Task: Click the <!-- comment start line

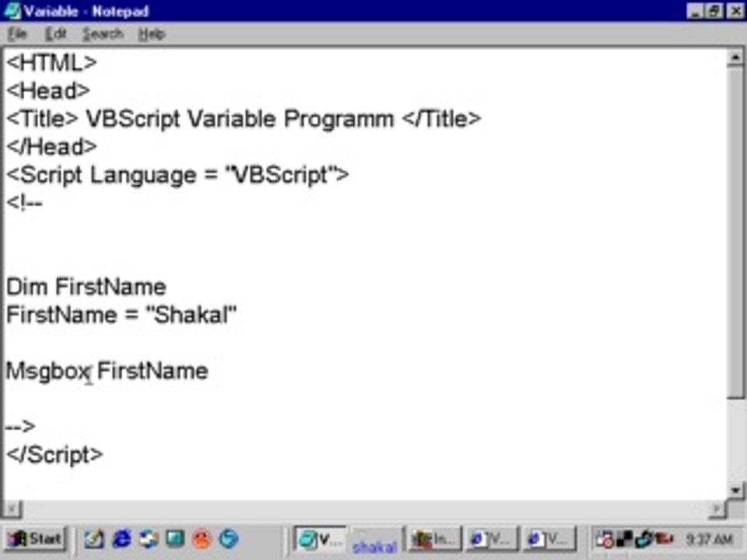Action: pos(24,203)
